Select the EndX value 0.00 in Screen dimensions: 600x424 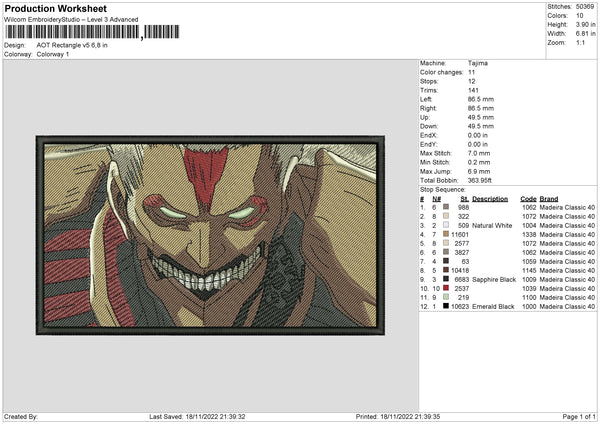[478, 135]
